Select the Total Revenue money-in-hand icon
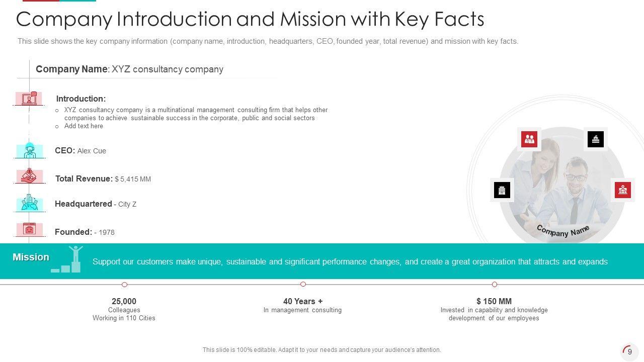Image resolution: width=644 pixels, height=362 pixels. (30, 176)
